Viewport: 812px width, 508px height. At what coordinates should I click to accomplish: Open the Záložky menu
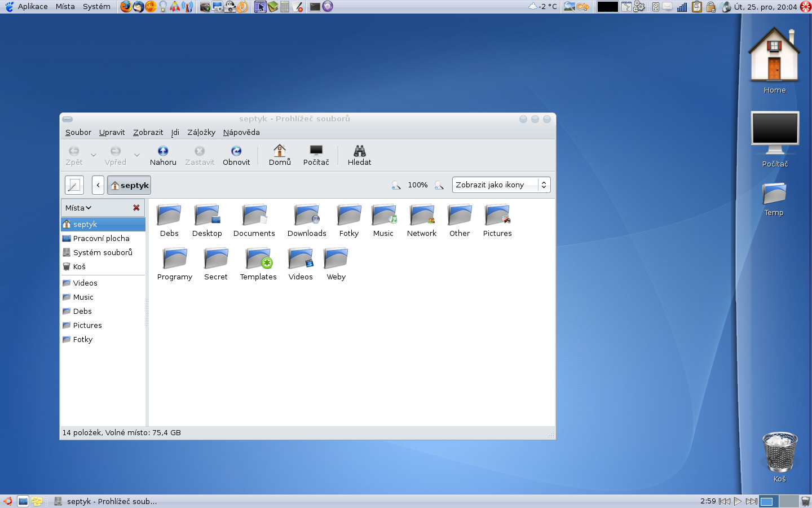coord(201,132)
